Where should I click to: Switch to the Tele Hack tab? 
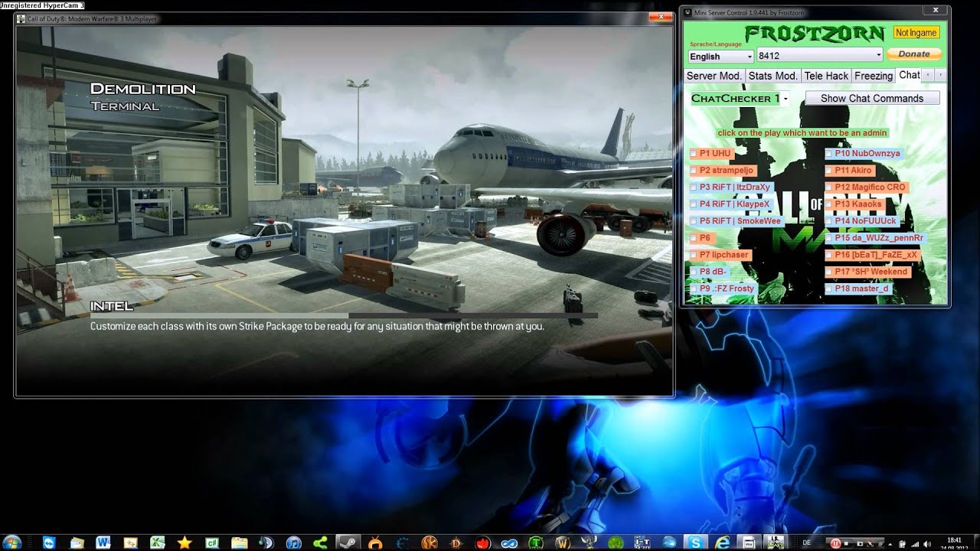(826, 76)
